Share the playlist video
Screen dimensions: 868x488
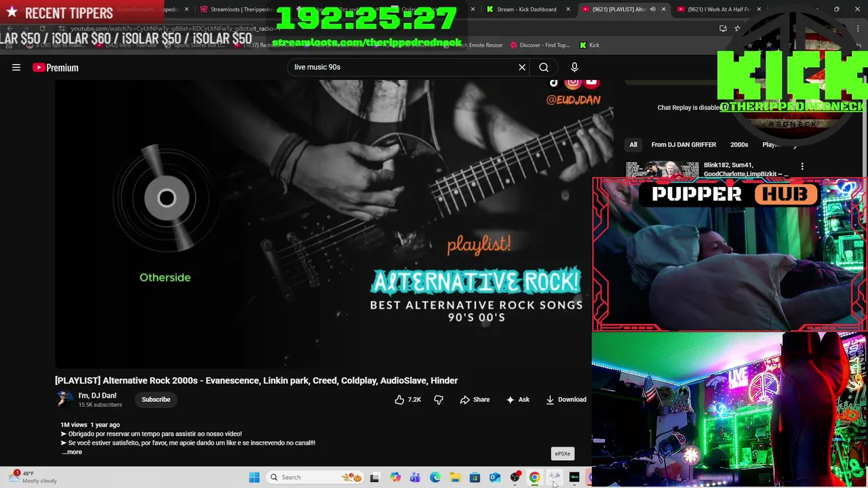(475, 399)
